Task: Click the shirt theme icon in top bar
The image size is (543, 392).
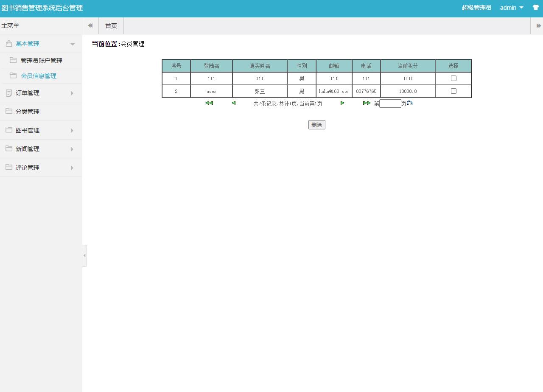Action: pyautogui.click(x=535, y=8)
